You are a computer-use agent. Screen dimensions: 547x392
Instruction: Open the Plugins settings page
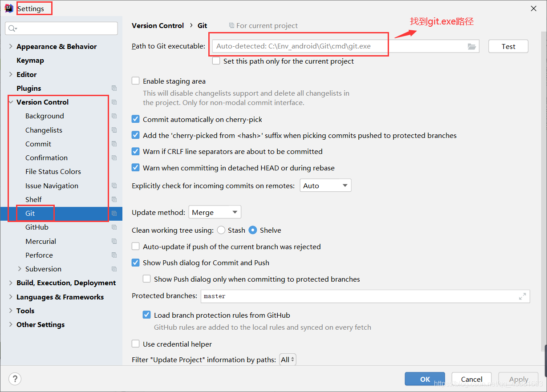click(29, 88)
